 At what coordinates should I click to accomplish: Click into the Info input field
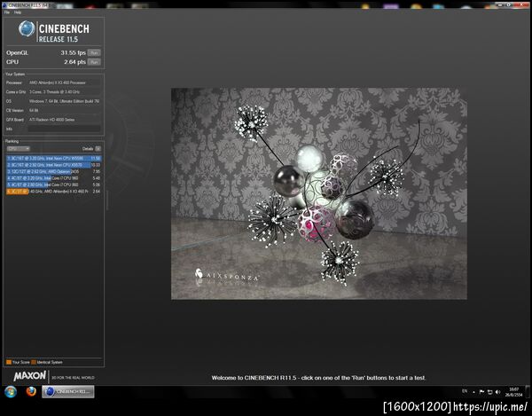64,129
